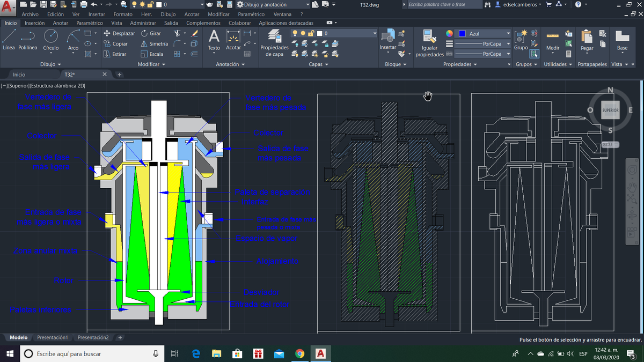Click the Estirar (stretch) tool
Image resolution: width=644 pixels, height=362 pixels.
pos(115,54)
